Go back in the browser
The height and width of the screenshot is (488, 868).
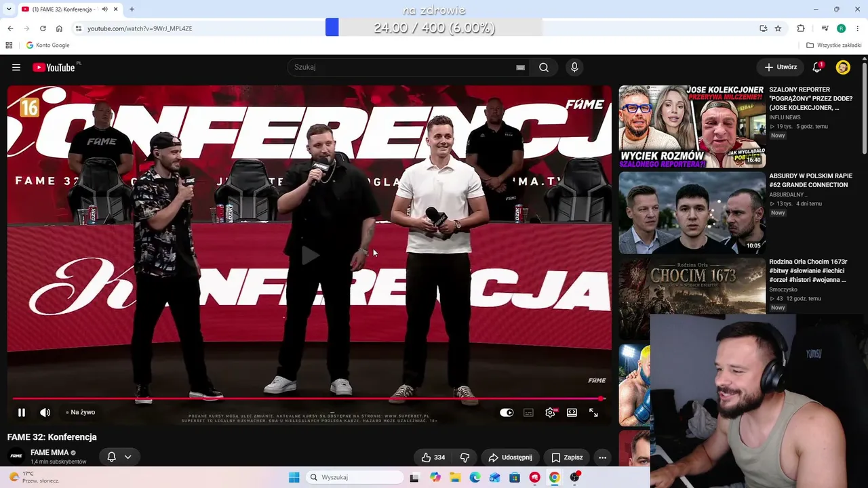10,28
